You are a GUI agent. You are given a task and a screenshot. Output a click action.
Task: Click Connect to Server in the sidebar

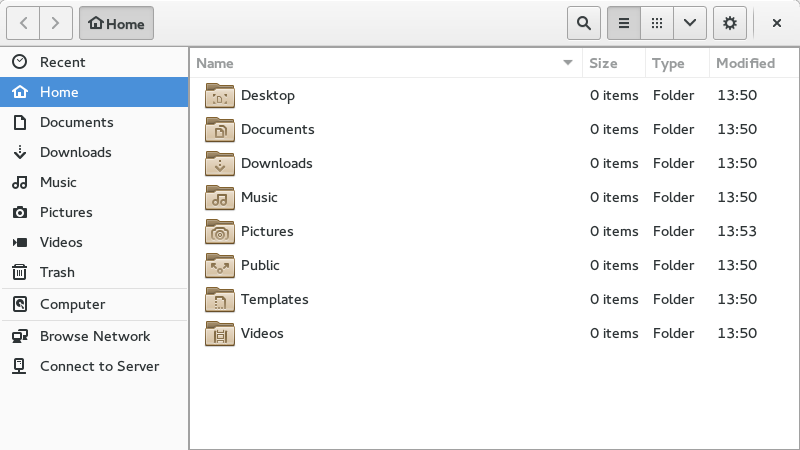pos(94,366)
